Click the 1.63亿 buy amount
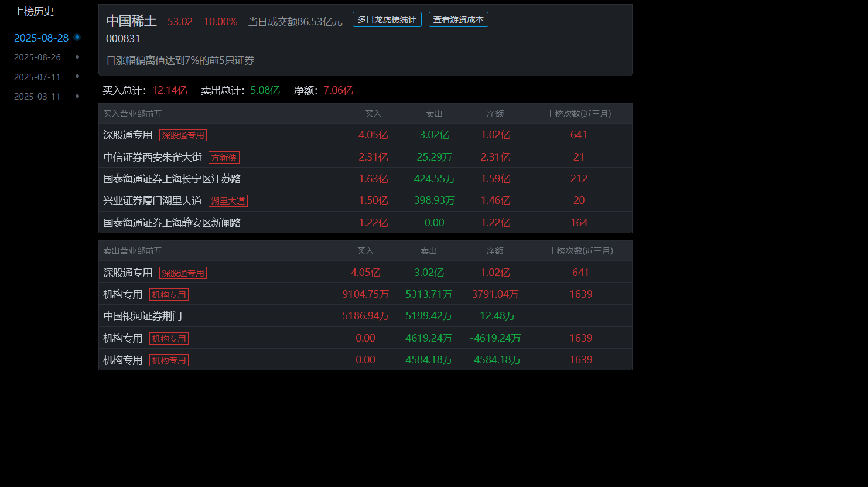 [x=373, y=179]
